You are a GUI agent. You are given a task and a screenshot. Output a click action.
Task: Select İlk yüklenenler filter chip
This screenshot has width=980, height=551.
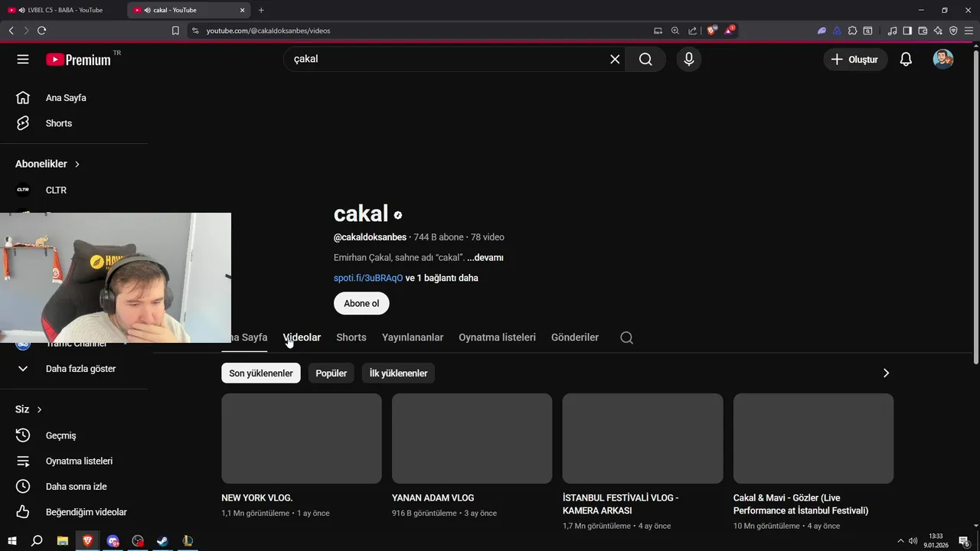click(x=398, y=373)
